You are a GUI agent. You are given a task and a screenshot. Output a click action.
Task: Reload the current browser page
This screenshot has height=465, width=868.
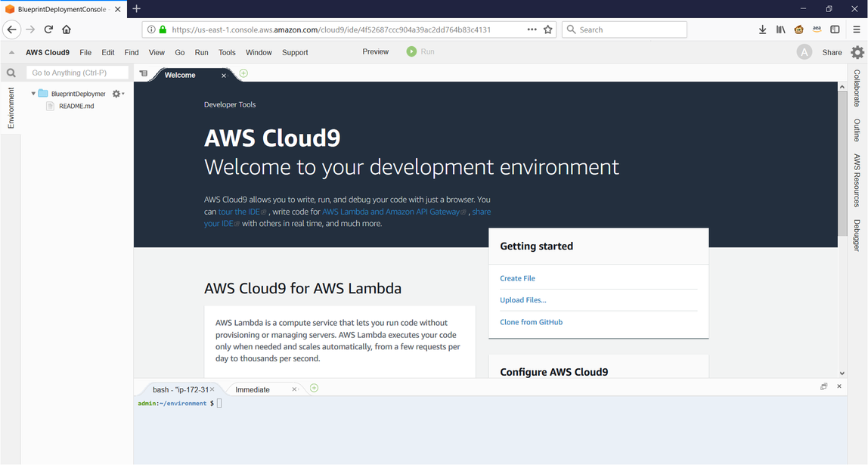[x=48, y=29]
